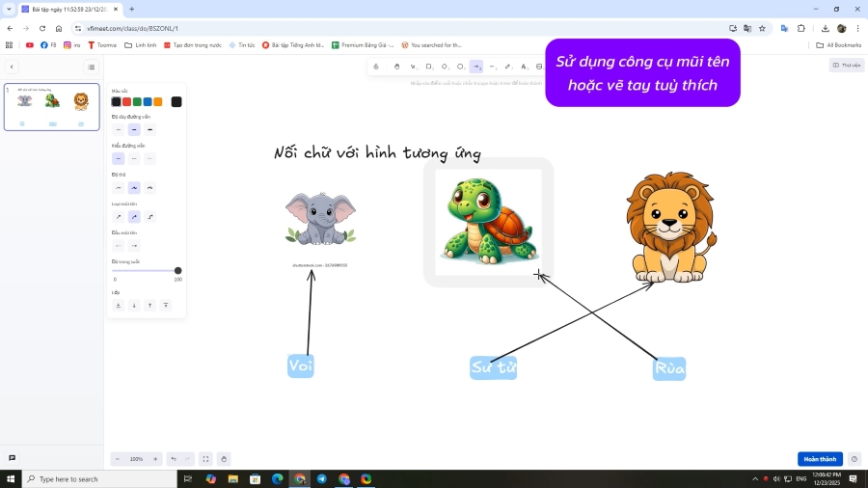
Task: Select the diamond shape tool
Action: tap(445, 67)
